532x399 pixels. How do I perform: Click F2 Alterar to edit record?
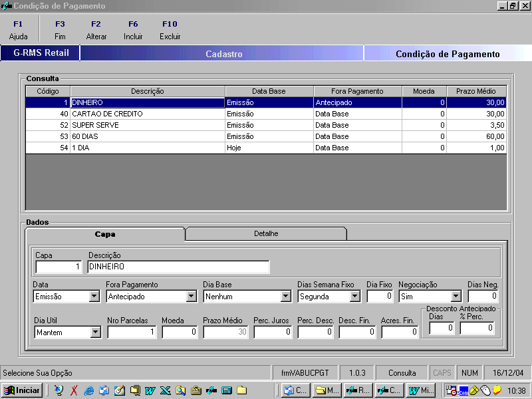[96, 30]
